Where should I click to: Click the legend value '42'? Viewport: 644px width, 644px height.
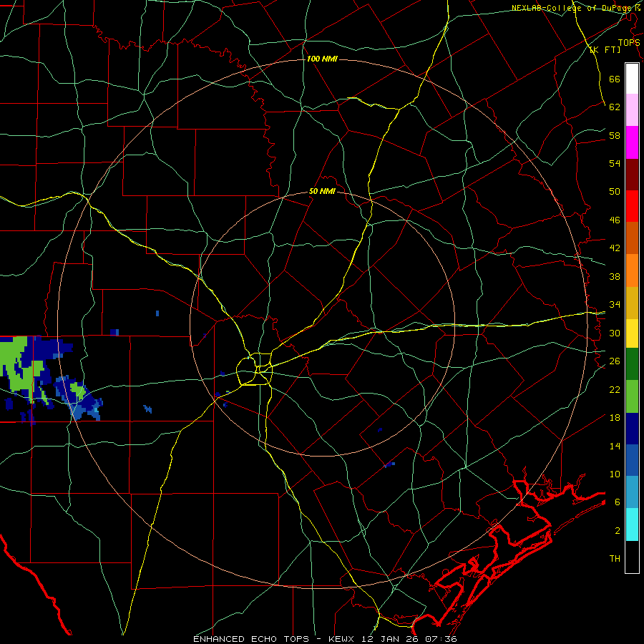pos(615,248)
